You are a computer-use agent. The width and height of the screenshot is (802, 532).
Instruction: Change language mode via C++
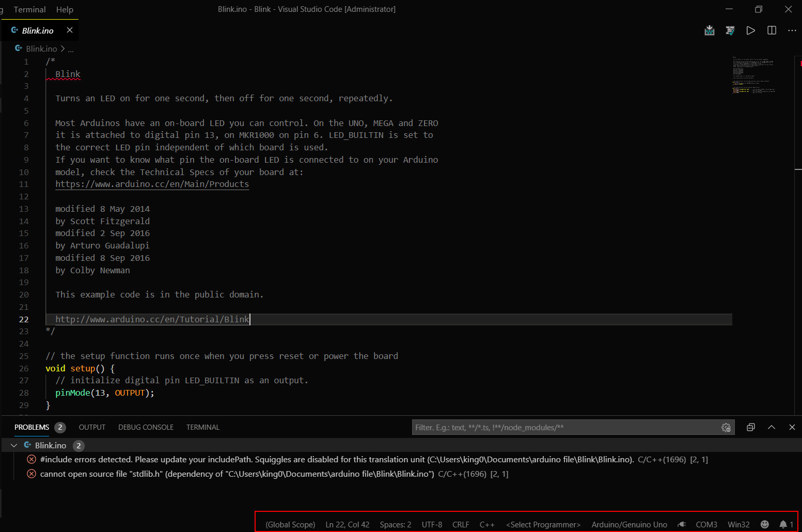[x=487, y=524]
